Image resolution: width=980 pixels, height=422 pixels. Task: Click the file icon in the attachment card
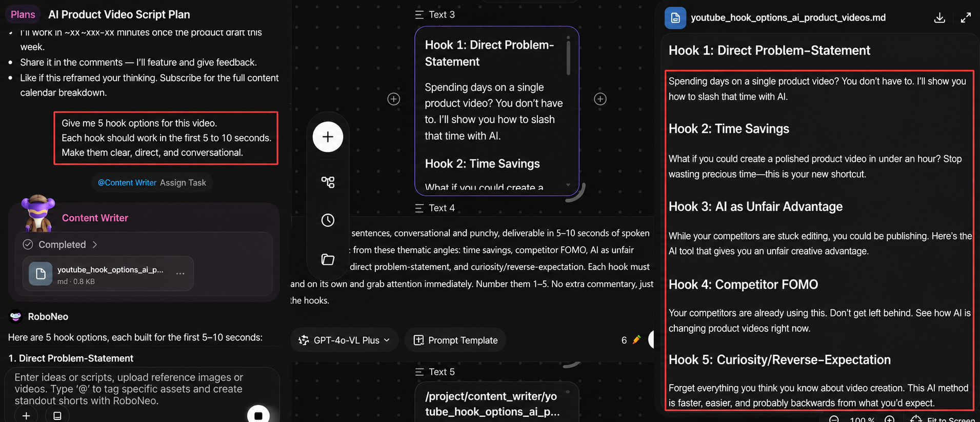click(x=41, y=274)
